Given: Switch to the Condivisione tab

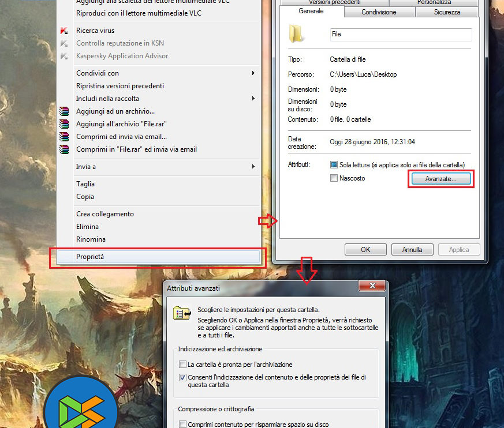Looking at the screenshot, I should [379, 12].
